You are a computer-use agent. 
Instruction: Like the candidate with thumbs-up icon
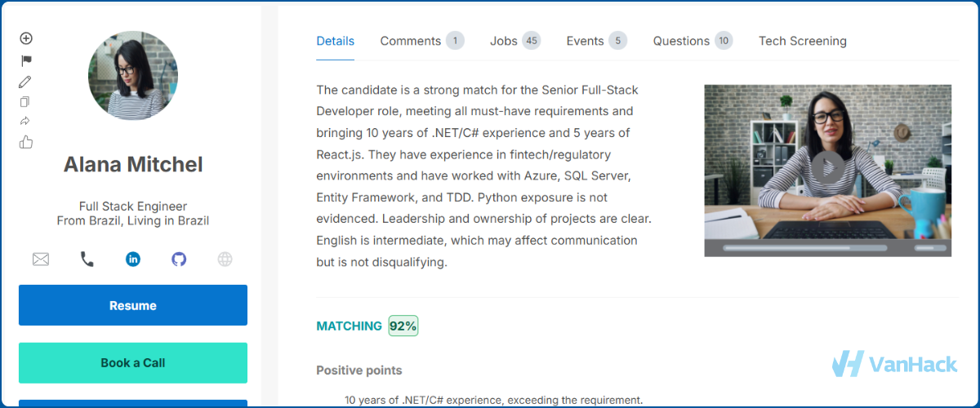pyautogui.click(x=26, y=142)
